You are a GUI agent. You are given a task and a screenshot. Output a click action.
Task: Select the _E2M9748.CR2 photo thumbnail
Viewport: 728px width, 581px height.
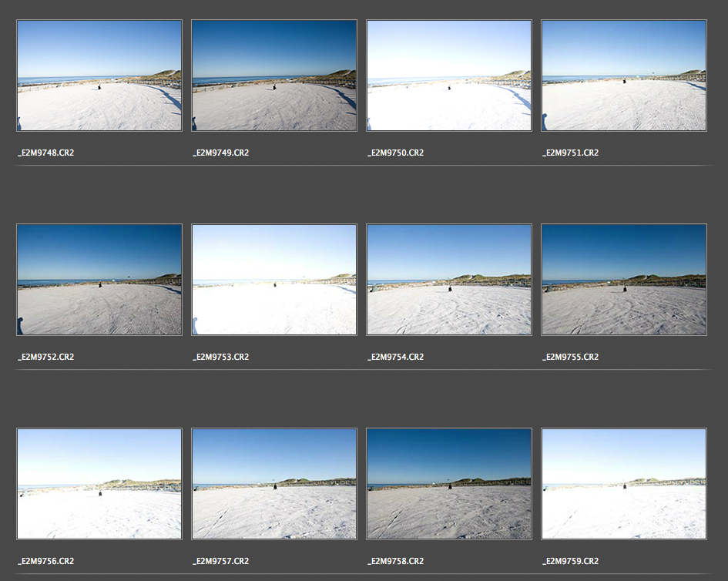99,76
